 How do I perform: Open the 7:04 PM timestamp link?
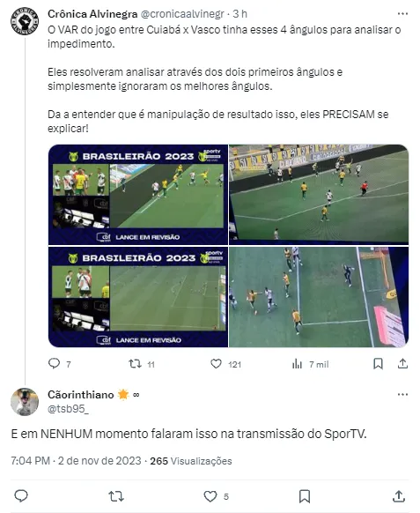click(30, 461)
